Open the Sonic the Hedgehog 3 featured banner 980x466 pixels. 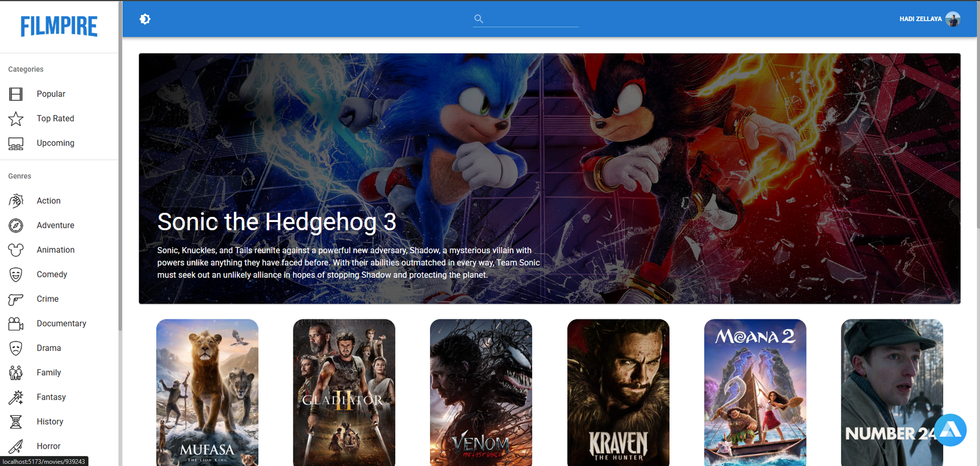pos(549,178)
